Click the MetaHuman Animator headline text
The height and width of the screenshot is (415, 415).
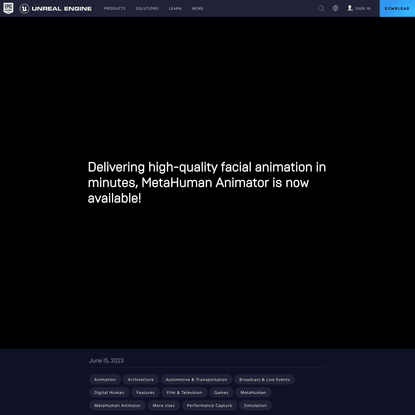point(207,183)
